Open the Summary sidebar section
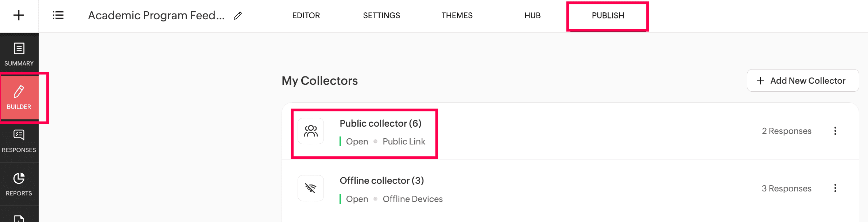 coord(19,55)
